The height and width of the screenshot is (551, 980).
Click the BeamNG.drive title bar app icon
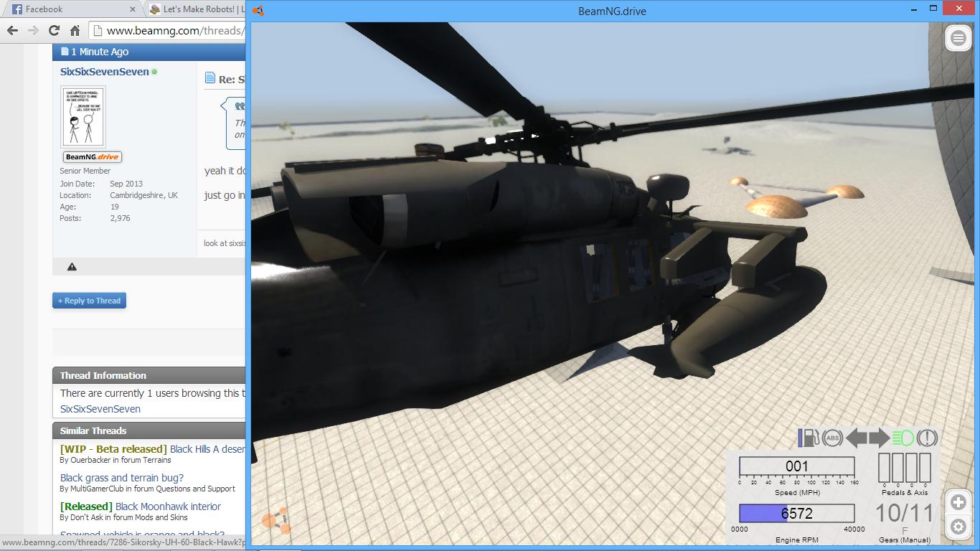[x=258, y=11]
